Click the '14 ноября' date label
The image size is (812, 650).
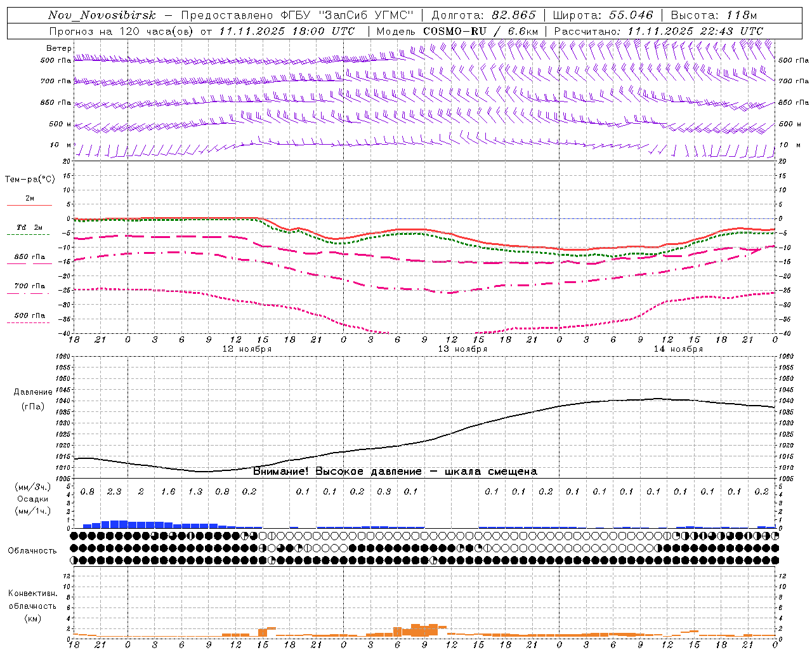click(678, 348)
